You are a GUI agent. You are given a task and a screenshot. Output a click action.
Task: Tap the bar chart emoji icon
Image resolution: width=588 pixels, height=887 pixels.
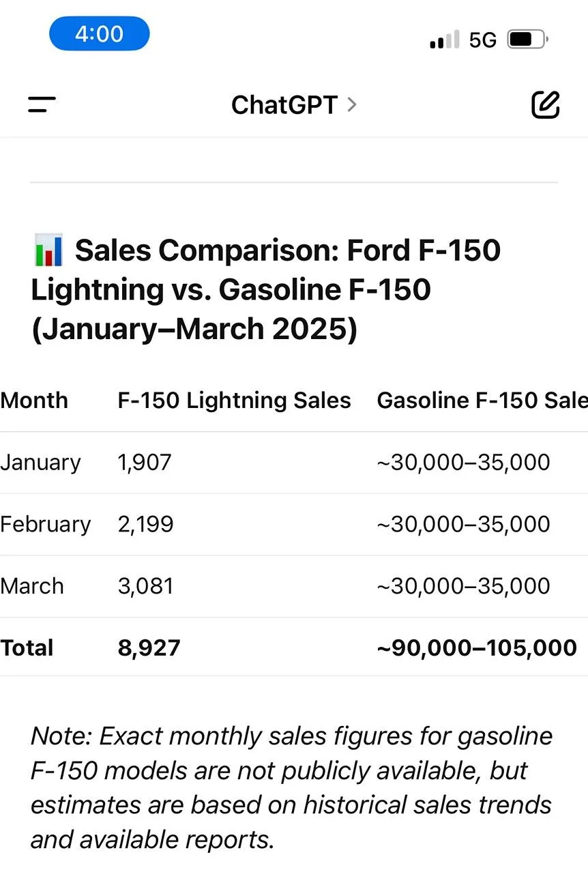48,250
